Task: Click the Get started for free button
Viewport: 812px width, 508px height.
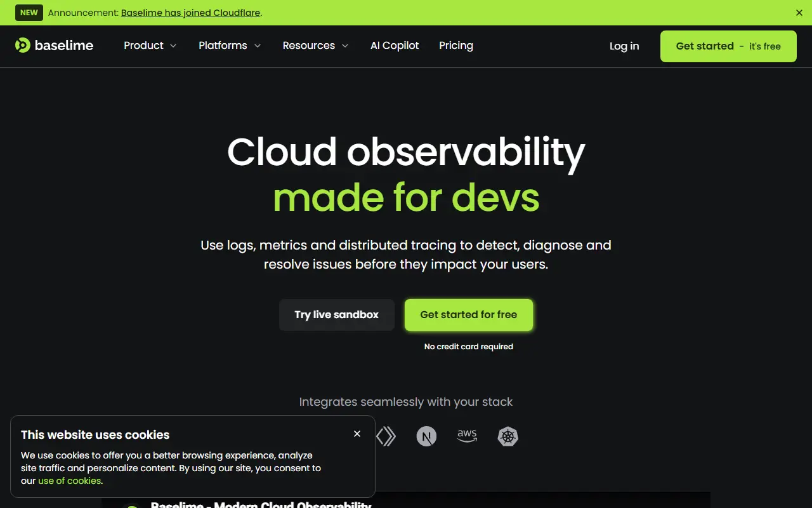Action: pyautogui.click(x=469, y=315)
